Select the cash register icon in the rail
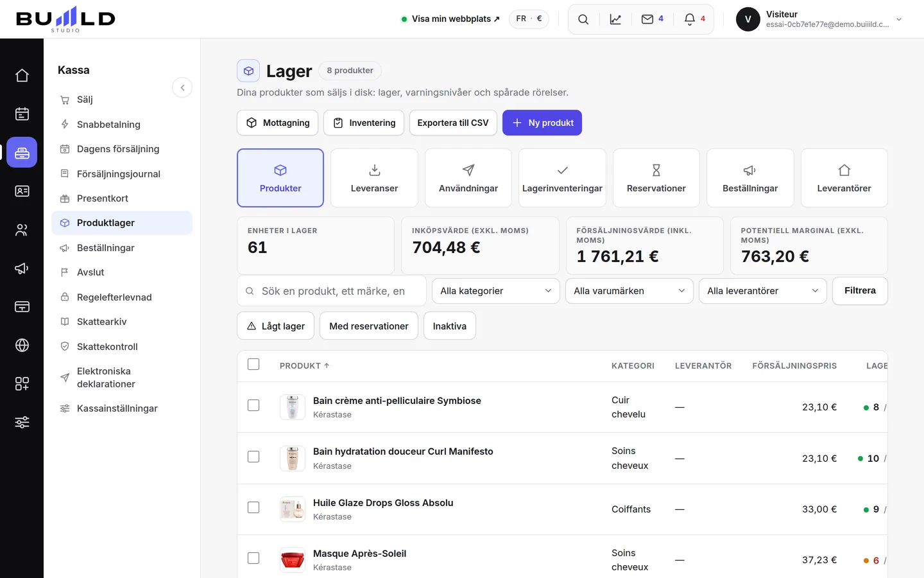The image size is (924, 578). tap(22, 153)
